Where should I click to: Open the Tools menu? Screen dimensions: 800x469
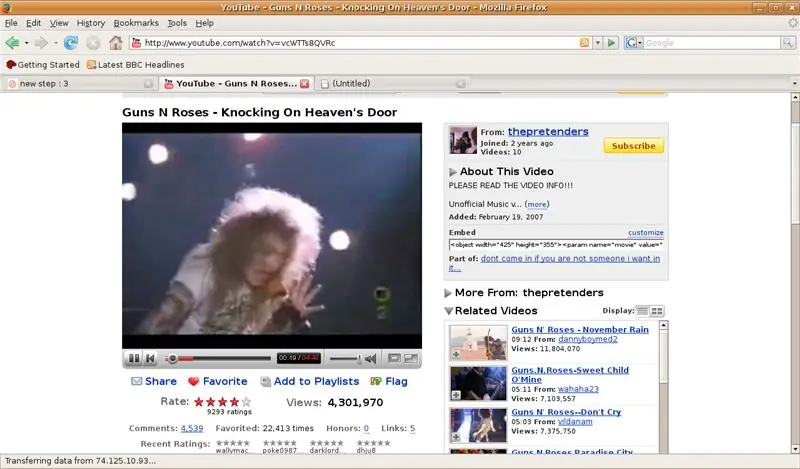(177, 23)
